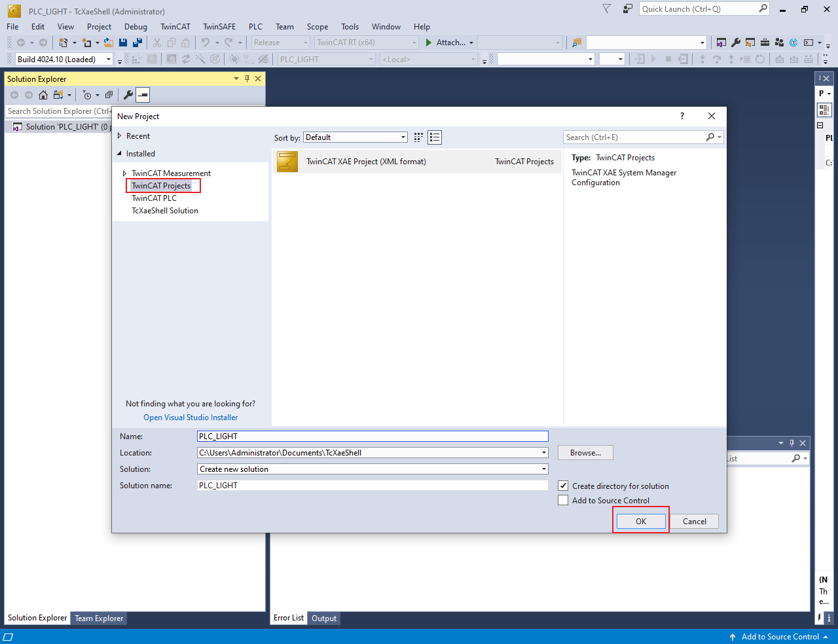Expand the TwinCAT Measurement tree node
Image resolution: width=838 pixels, height=644 pixels.
124,173
